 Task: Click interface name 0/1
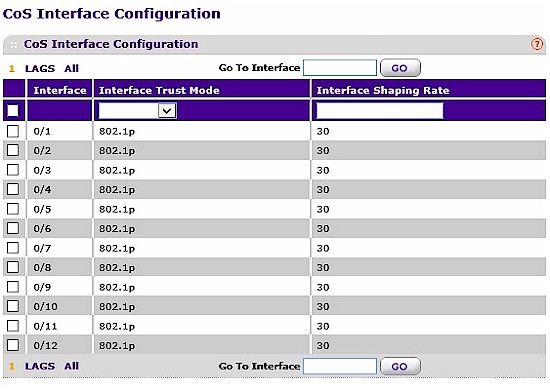(x=42, y=131)
